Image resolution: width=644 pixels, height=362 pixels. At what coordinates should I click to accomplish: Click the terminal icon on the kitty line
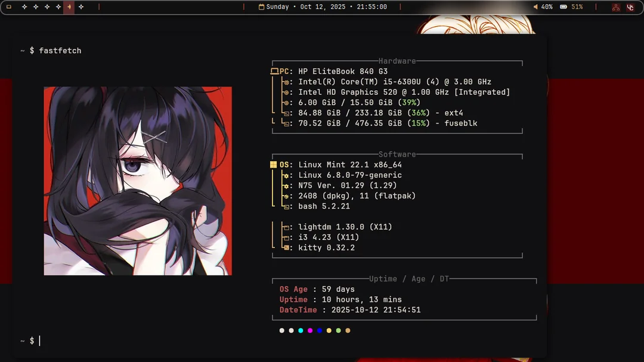click(286, 247)
